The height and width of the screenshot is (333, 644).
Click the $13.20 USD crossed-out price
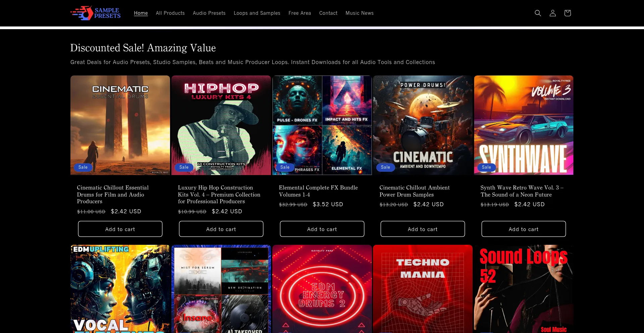(394, 205)
